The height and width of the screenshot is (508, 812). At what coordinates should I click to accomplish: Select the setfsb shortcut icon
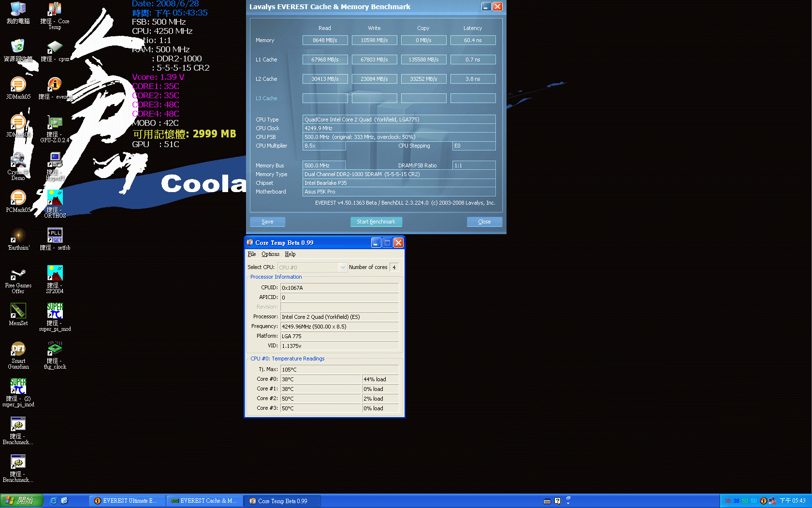point(55,239)
